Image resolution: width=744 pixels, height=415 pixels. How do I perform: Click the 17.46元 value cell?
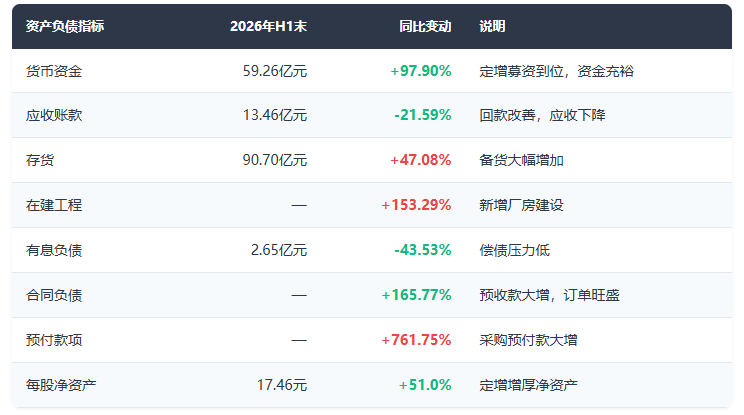click(282, 385)
